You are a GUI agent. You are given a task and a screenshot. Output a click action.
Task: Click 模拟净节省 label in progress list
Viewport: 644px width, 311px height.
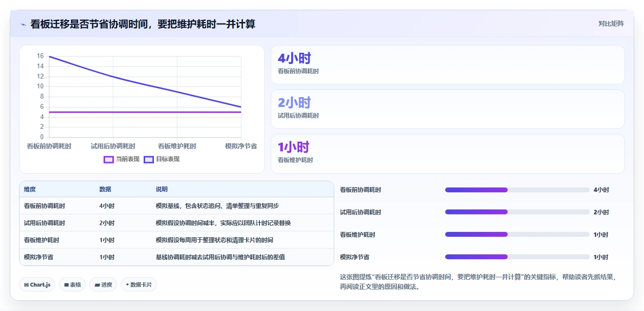coord(355,257)
